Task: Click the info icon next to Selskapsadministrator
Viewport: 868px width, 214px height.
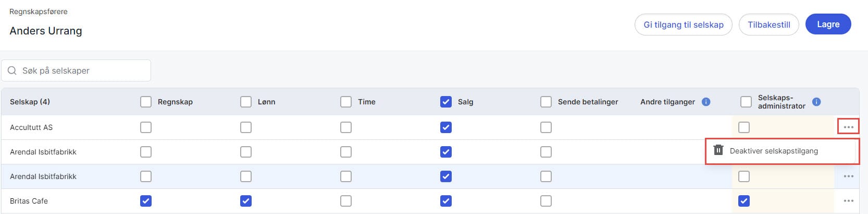Action: [x=816, y=102]
